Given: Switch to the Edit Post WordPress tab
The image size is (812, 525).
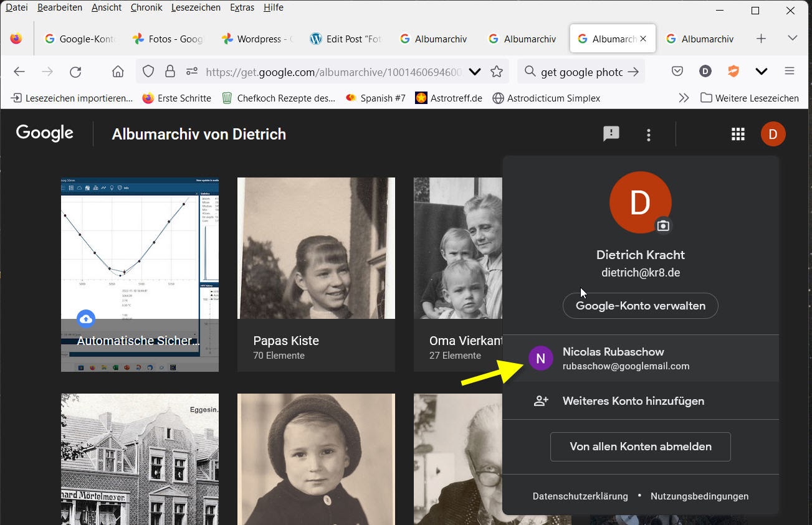Looking at the screenshot, I should point(346,39).
